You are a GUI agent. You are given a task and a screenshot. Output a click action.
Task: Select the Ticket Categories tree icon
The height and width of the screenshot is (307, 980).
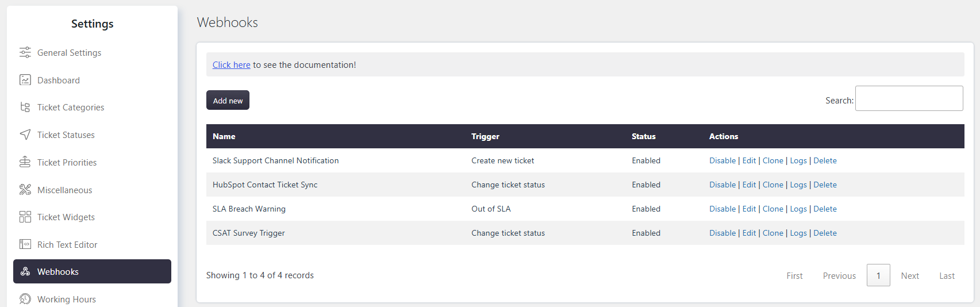pos(25,108)
